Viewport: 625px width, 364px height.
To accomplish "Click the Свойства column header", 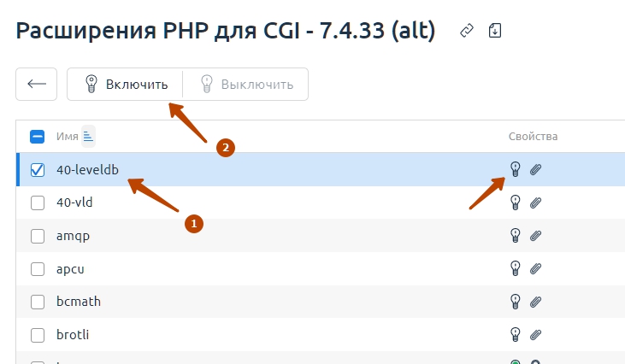I will 533,137.
